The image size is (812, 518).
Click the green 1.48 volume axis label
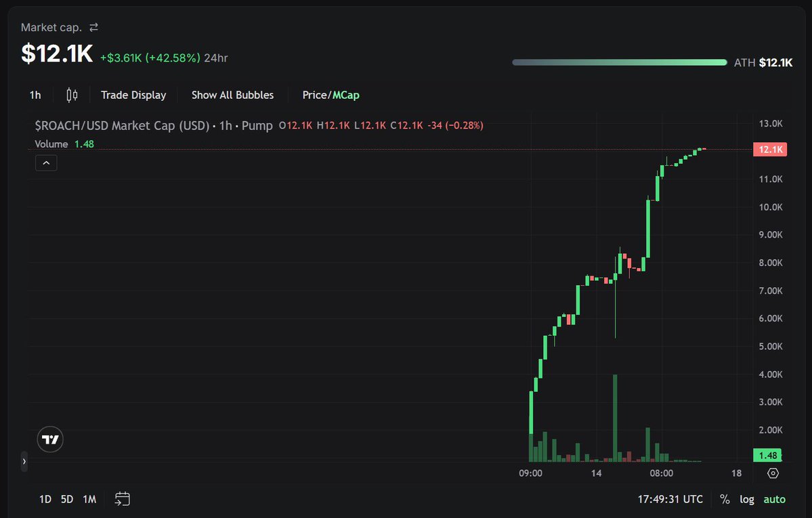pos(767,455)
